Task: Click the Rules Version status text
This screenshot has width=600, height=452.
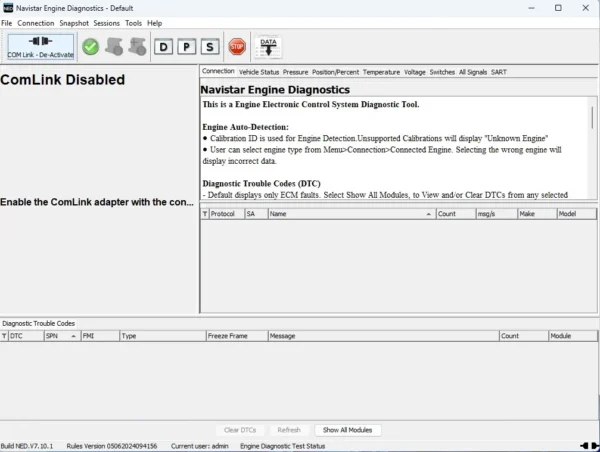Action: [x=112, y=446]
